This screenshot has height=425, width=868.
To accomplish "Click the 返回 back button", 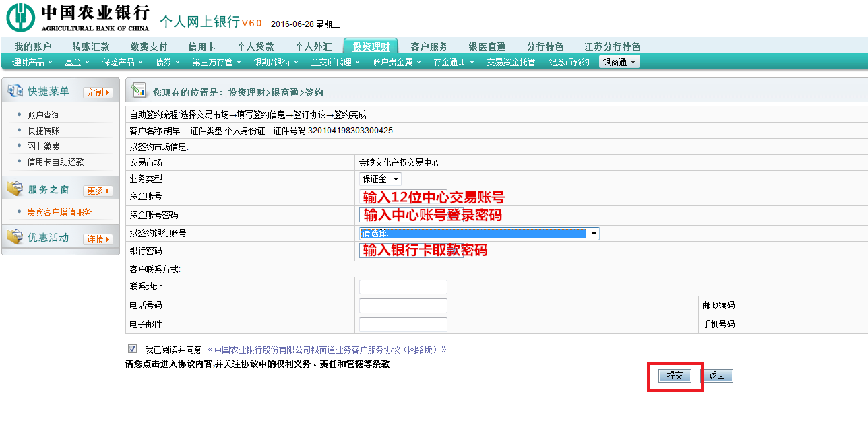I will pos(716,376).
